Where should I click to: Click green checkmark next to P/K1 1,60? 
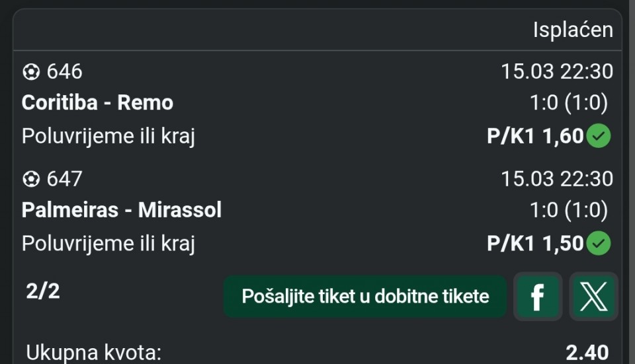click(599, 136)
